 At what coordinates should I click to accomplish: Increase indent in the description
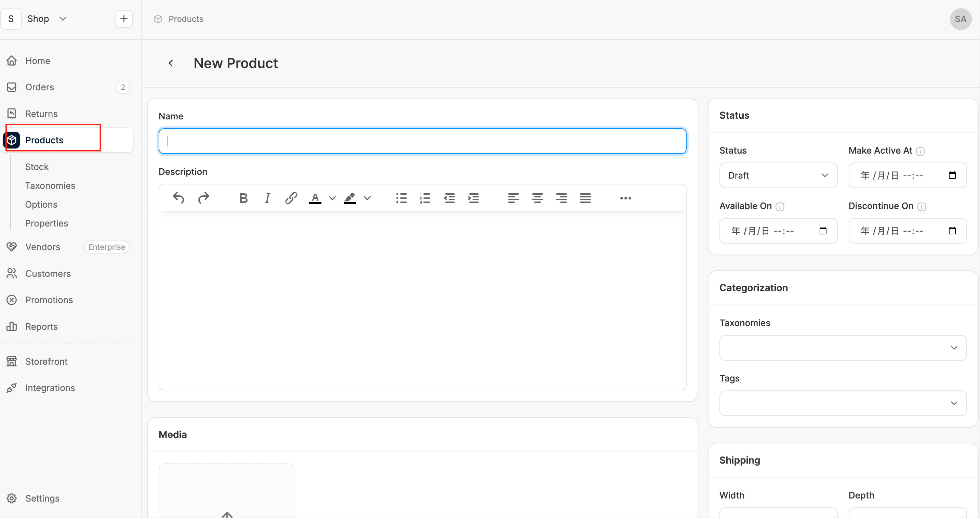pyautogui.click(x=473, y=198)
